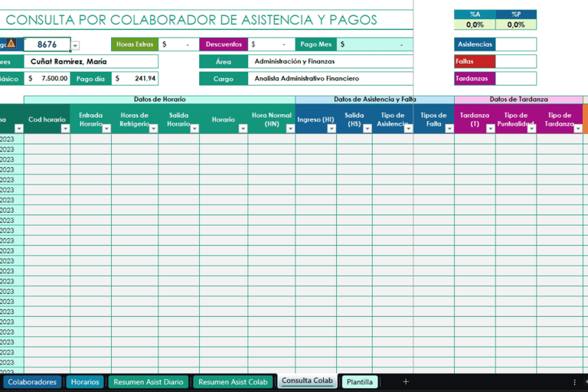Select the Consulta Colab sheet tab
588x392 pixels.
(307, 381)
